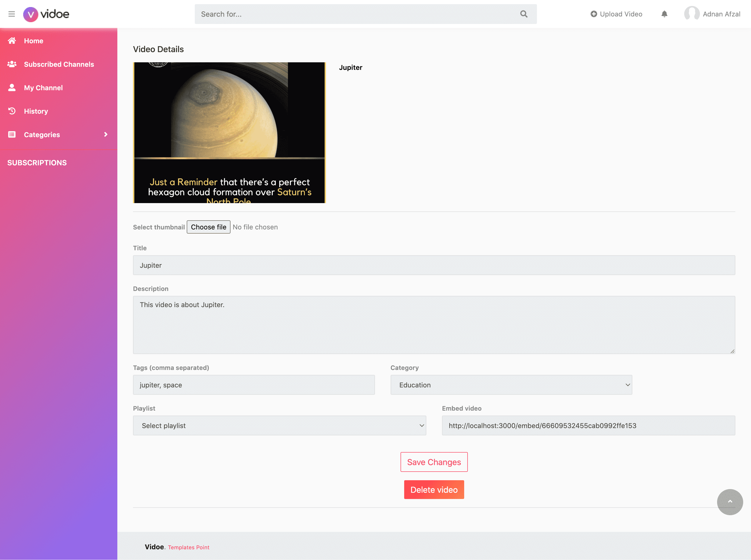
Task: Click the Upload Video plus icon
Action: point(594,14)
